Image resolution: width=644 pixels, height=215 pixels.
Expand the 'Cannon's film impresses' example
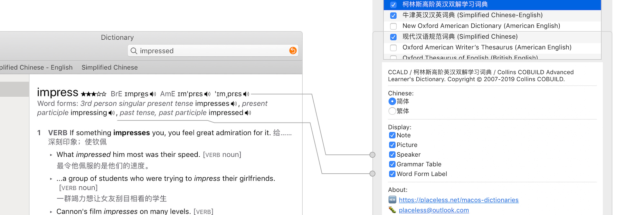pos(51,212)
